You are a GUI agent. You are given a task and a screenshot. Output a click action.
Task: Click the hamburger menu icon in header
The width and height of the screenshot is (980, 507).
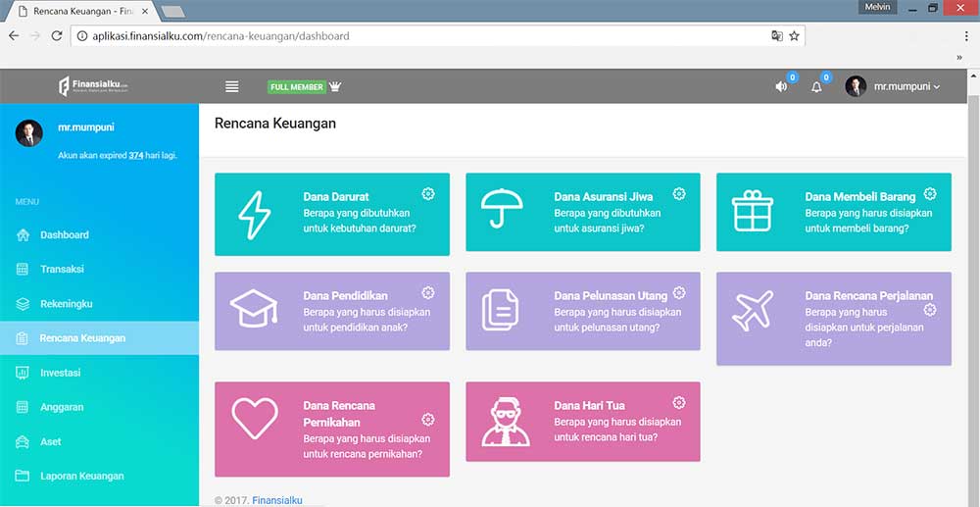tap(232, 86)
